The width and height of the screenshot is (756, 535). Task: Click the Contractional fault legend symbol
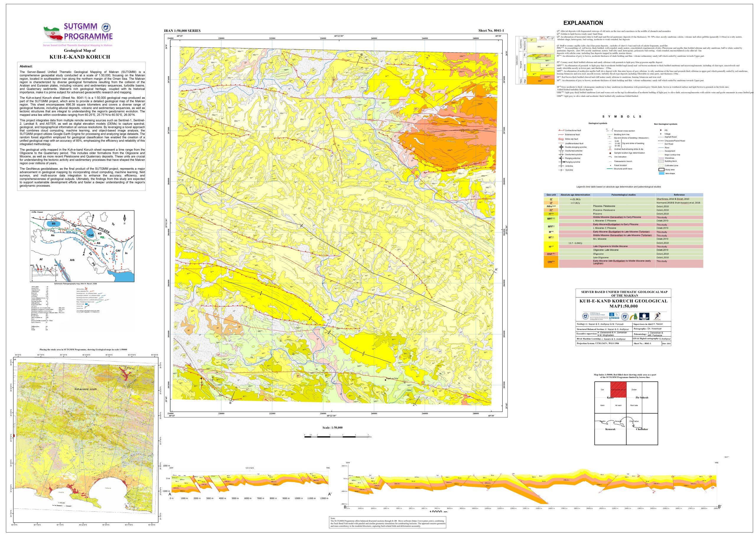561,131
